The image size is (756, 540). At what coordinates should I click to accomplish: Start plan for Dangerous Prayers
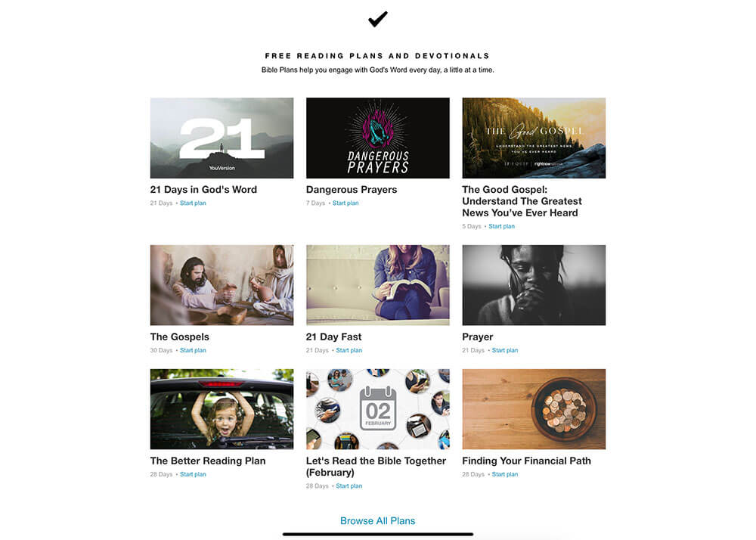(x=345, y=203)
